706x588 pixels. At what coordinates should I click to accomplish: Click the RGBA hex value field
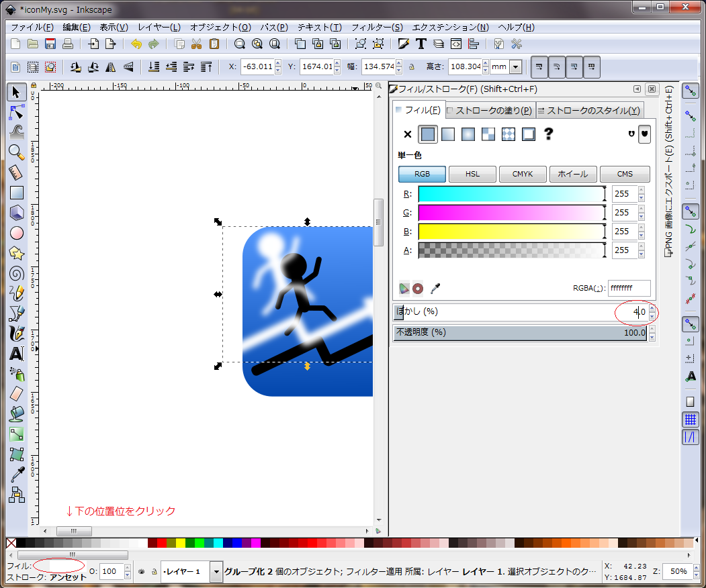pyautogui.click(x=629, y=289)
